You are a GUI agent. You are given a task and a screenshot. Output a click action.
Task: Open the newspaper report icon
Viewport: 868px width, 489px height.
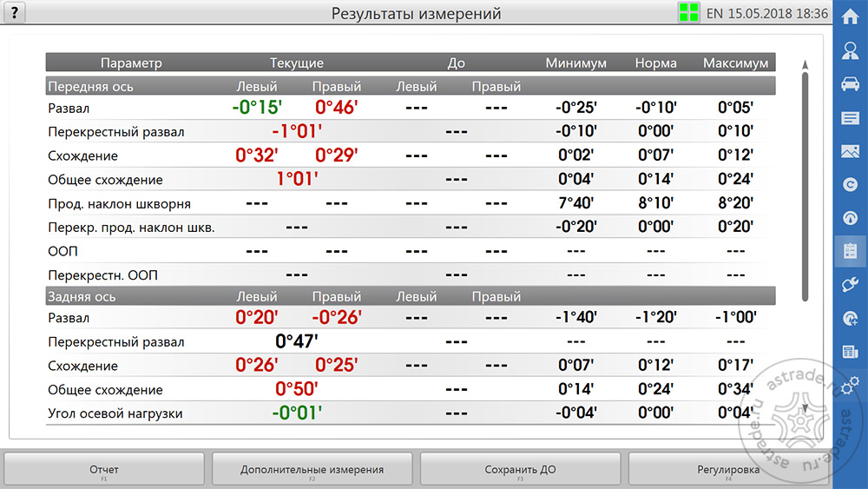pyautogui.click(x=851, y=352)
